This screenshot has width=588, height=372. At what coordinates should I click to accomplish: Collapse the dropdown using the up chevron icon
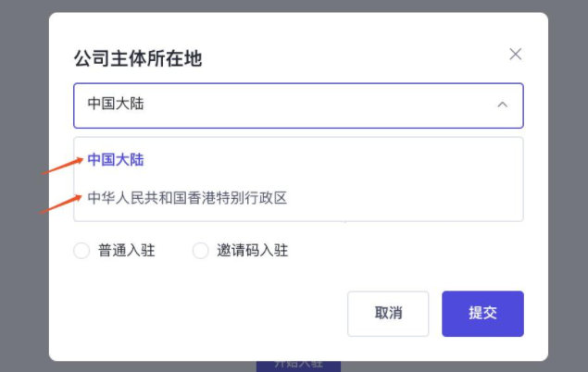coord(503,105)
